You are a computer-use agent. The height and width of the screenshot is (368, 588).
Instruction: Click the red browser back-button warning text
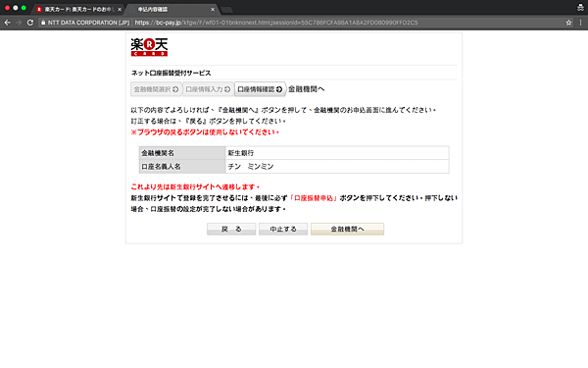pos(205,132)
